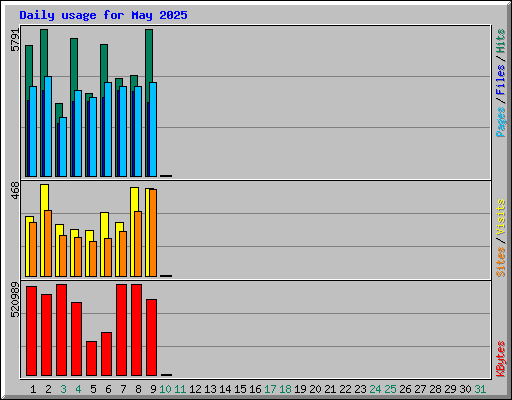Click the red KBytes bar for day 7

pyautogui.click(x=121, y=330)
